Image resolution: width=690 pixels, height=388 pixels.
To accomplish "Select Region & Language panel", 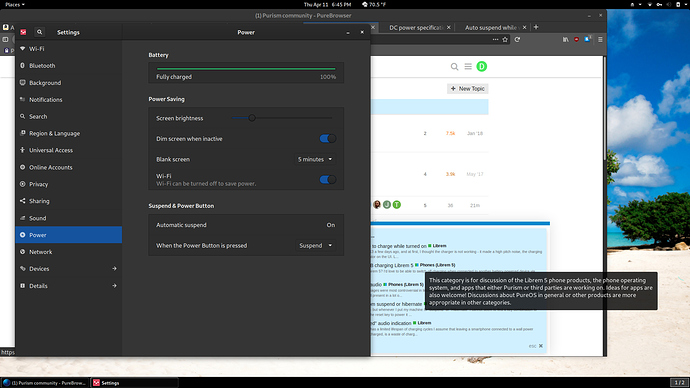I will pos(68,133).
